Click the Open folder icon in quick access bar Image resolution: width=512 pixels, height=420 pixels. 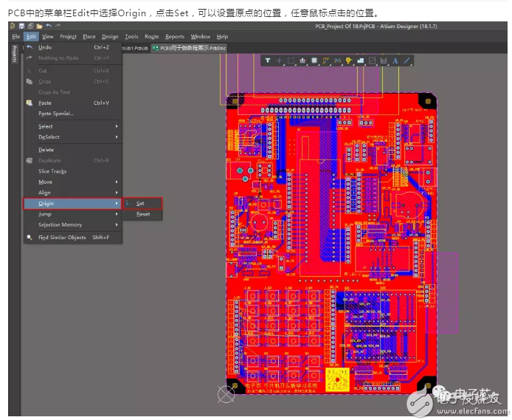coord(40,26)
